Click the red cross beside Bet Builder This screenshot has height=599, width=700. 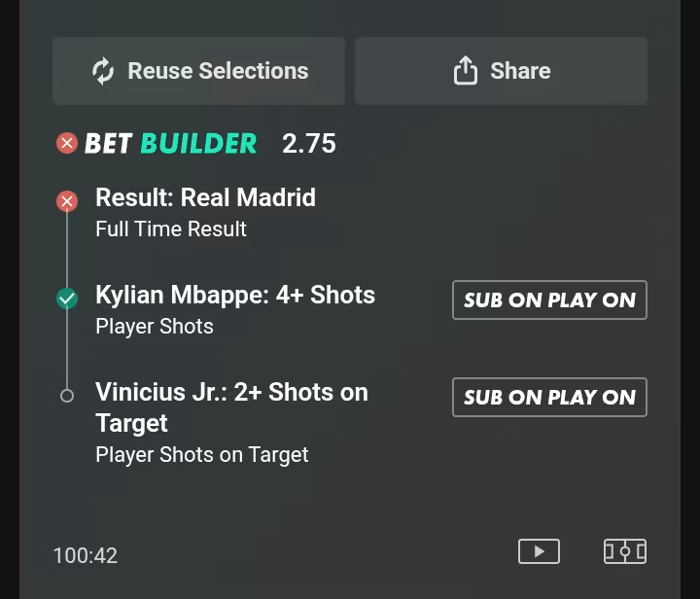(67, 143)
